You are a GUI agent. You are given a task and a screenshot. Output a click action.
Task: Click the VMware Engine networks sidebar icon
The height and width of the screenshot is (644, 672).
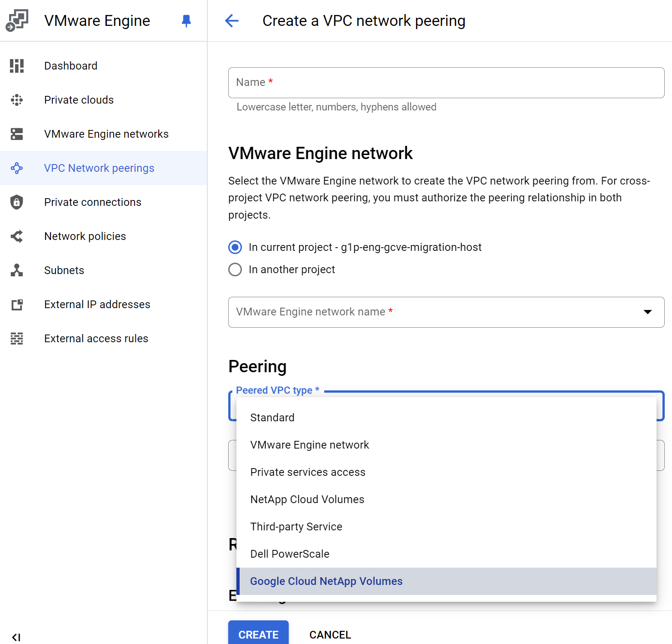[x=17, y=134]
